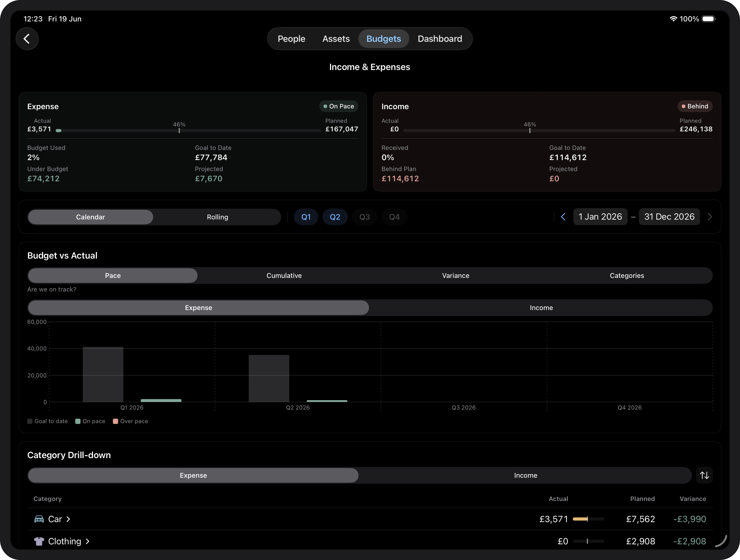Tap the Car category icon
Screen dimensions: 740x560
39,519
